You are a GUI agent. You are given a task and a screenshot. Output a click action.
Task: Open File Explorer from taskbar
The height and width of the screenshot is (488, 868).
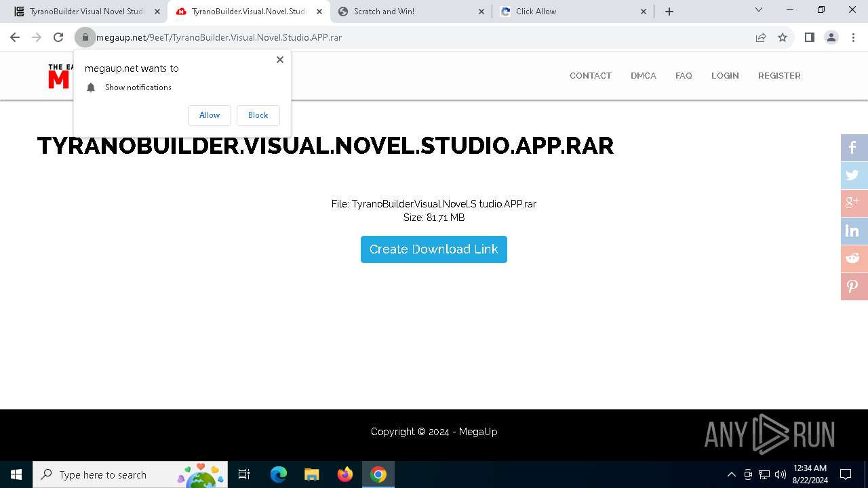[x=311, y=474]
